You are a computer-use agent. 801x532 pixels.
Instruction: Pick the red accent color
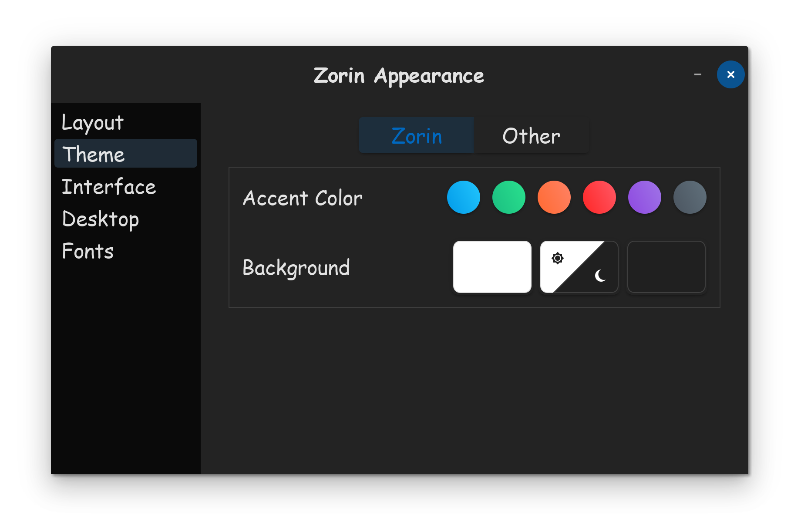tap(599, 197)
